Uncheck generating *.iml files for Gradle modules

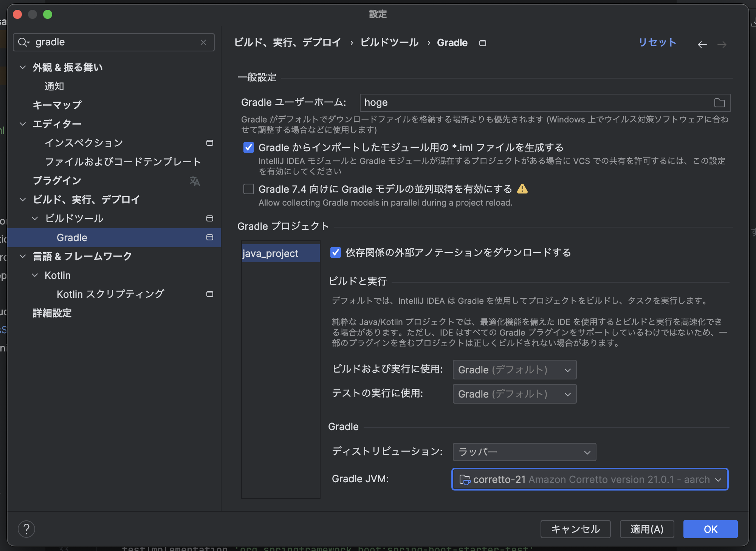tap(248, 147)
